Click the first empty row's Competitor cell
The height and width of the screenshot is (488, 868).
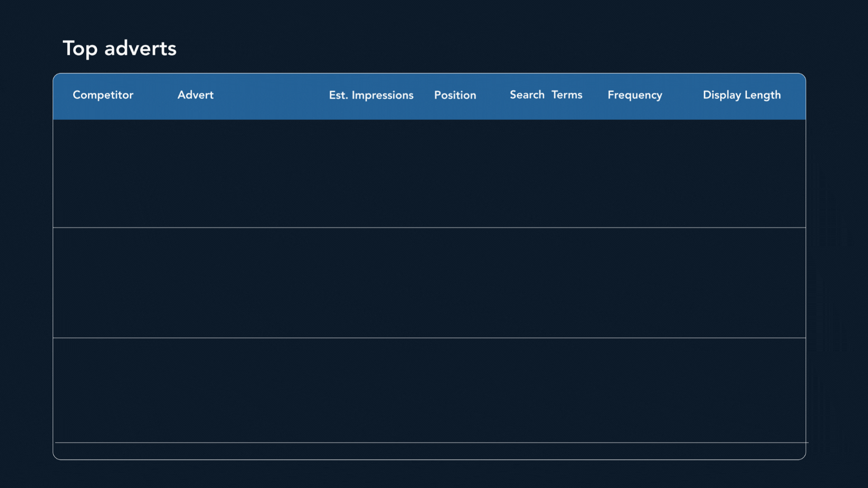103,174
